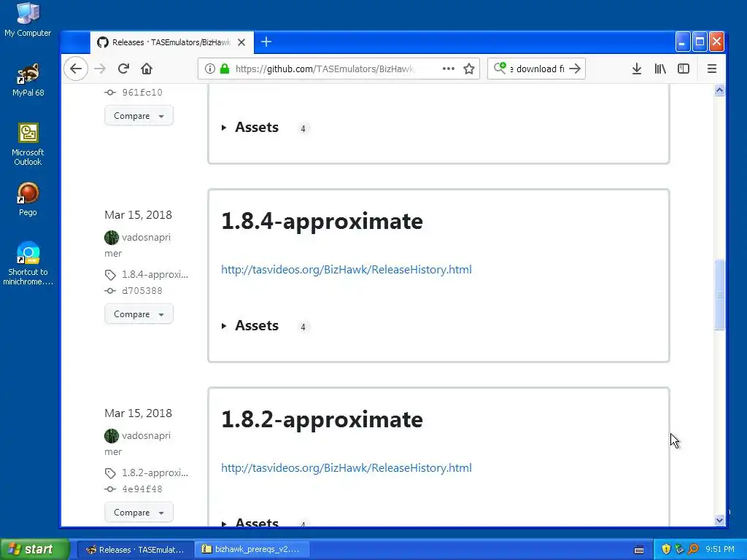Toggle the browser sidebar icon
747x560 pixels.
pyautogui.click(x=684, y=69)
